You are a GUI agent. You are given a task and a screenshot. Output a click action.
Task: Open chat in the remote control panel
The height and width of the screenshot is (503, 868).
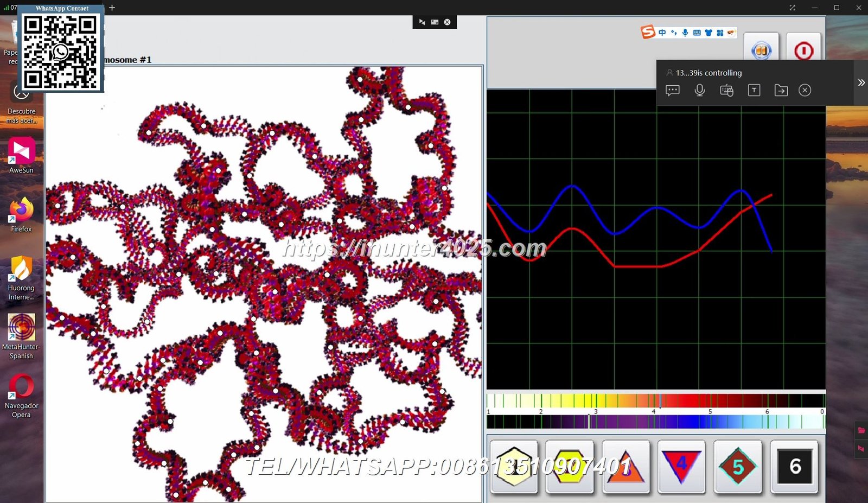(x=673, y=90)
